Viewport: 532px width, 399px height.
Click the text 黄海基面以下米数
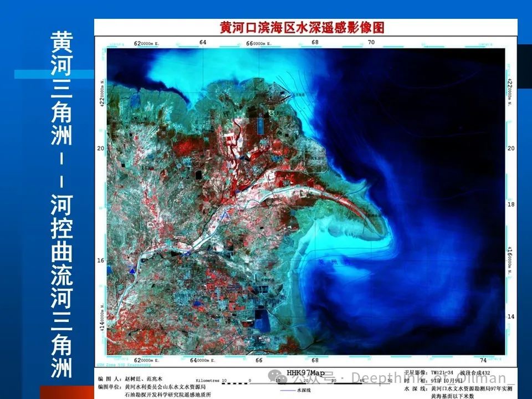(452, 396)
